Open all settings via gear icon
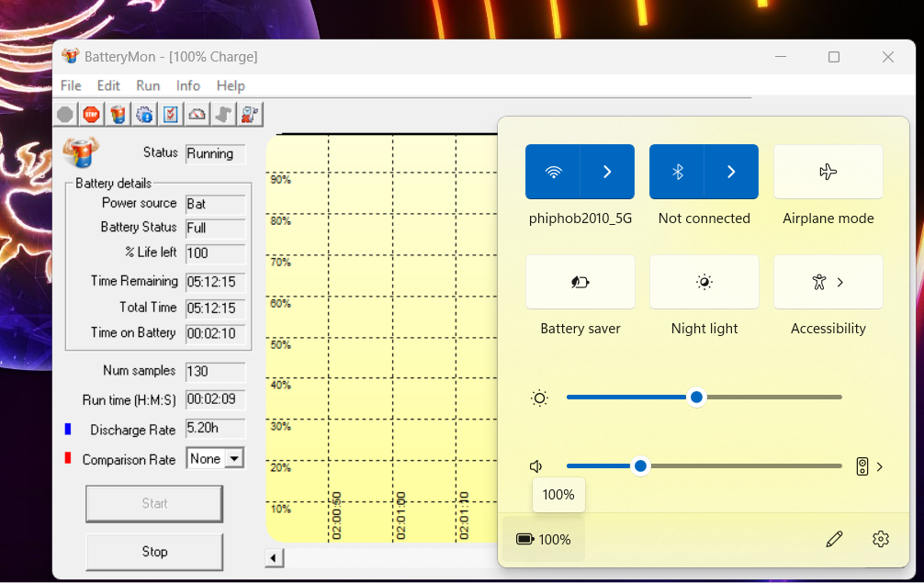The height and width of the screenshot is (583, 924). point(881,539)
